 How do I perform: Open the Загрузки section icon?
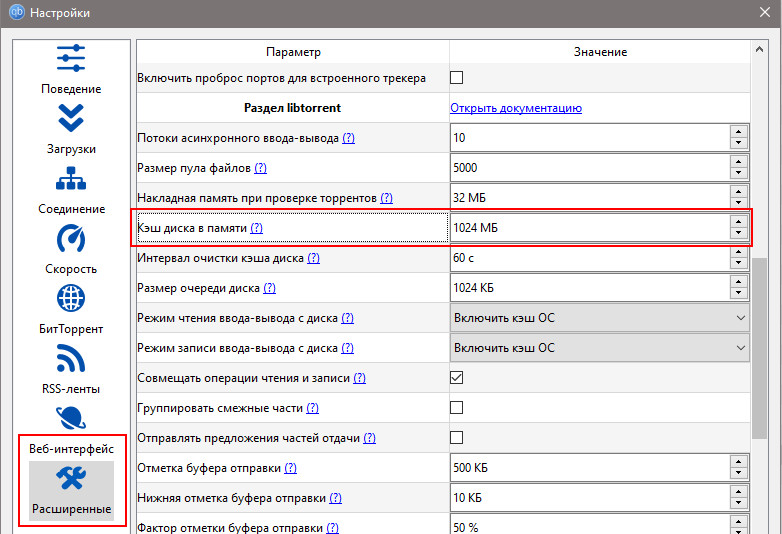click(71, 118)
